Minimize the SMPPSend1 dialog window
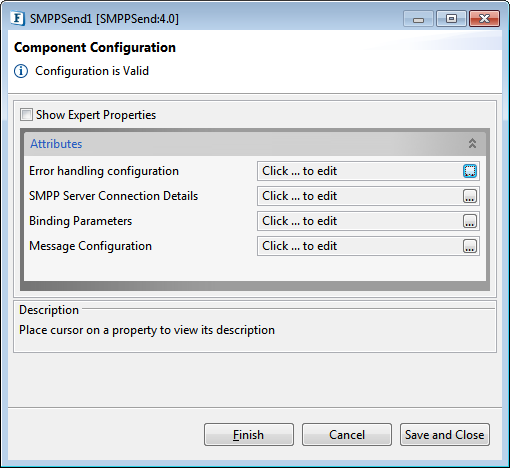Screen dimensions: 510x468 418,19
